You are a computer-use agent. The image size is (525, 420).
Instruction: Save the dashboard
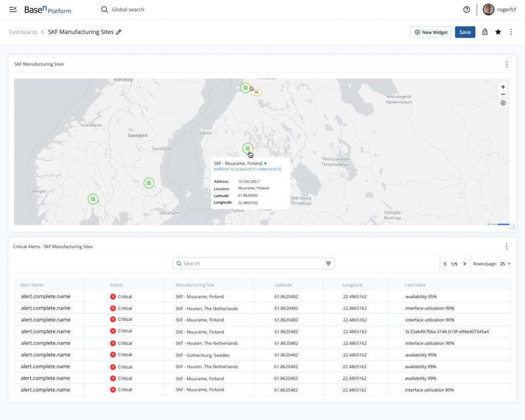pos(465,32)
